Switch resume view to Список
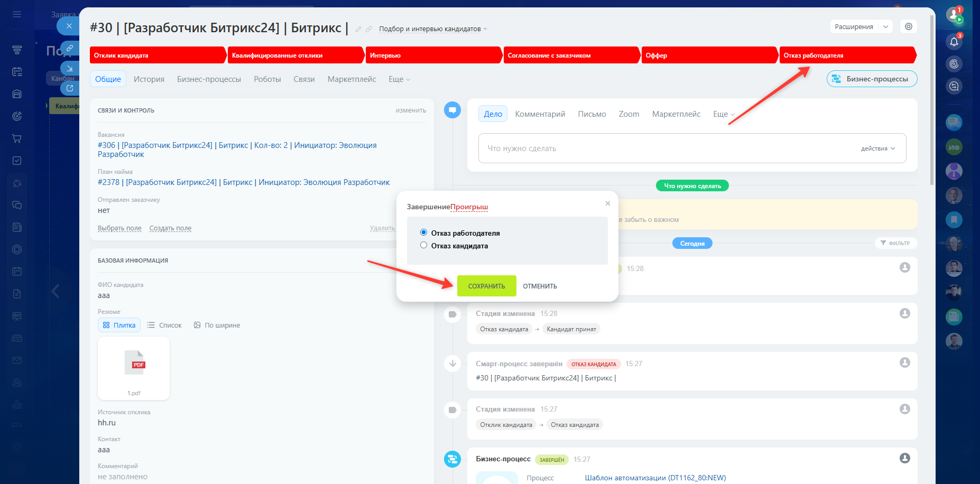 (164, 325)
